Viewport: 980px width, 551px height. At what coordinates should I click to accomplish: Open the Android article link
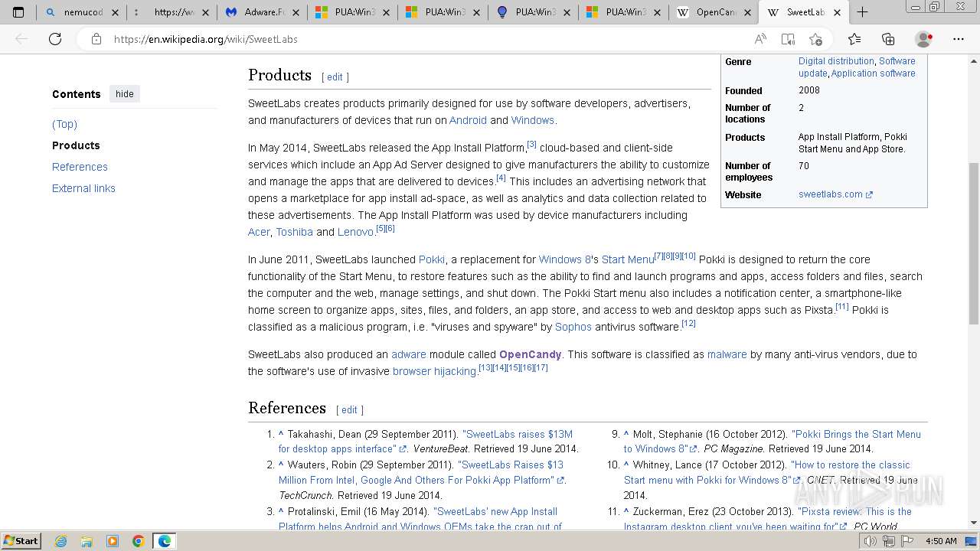(468, 120)
